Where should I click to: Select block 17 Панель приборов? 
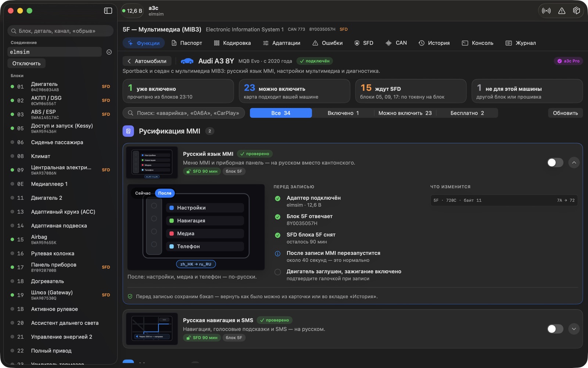(61, 267)
